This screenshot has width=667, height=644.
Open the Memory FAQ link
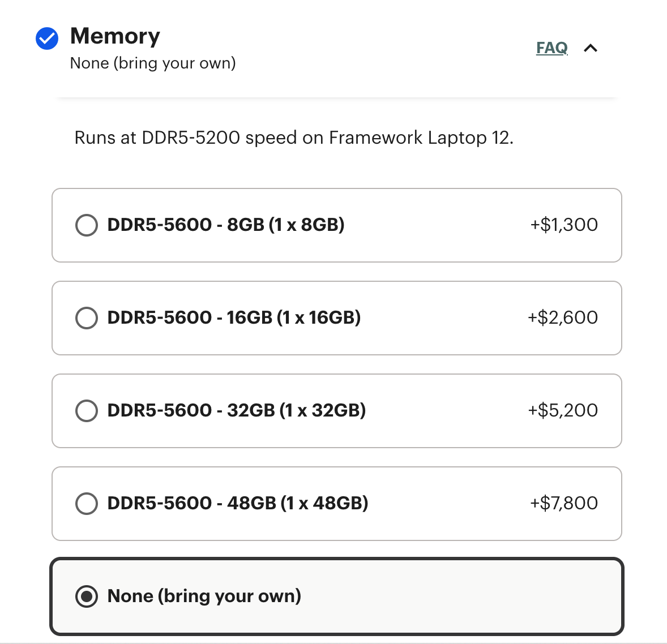551,48
